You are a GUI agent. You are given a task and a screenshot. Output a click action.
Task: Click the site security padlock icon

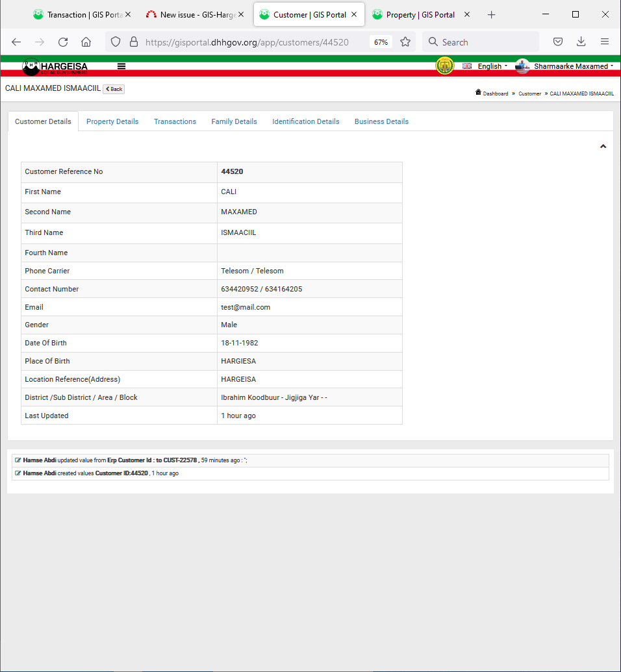[x=134, y=42]
